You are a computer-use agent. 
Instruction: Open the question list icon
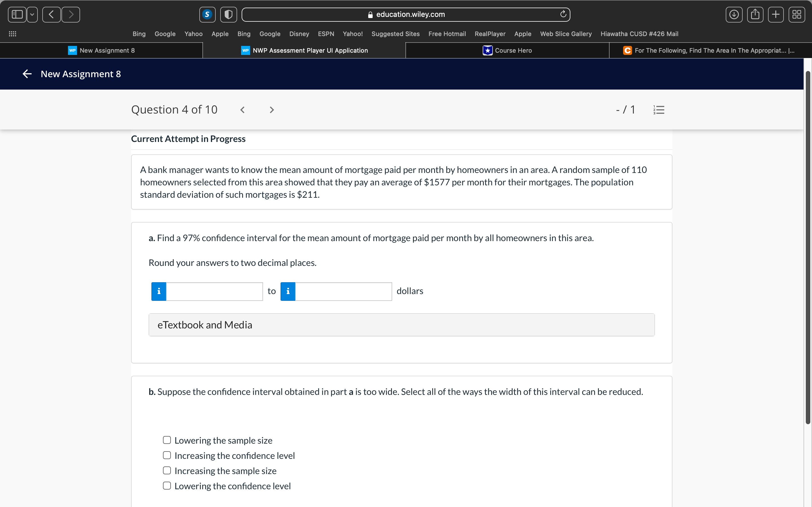click(x=659, y=110)
